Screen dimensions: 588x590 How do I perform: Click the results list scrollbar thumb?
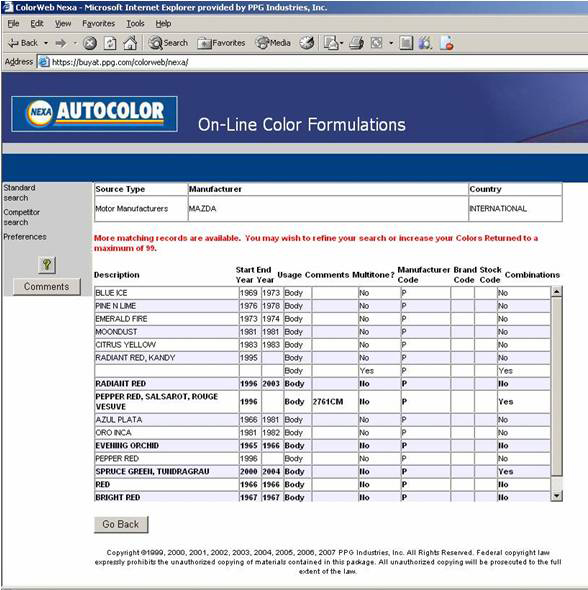tap(556, 386)
